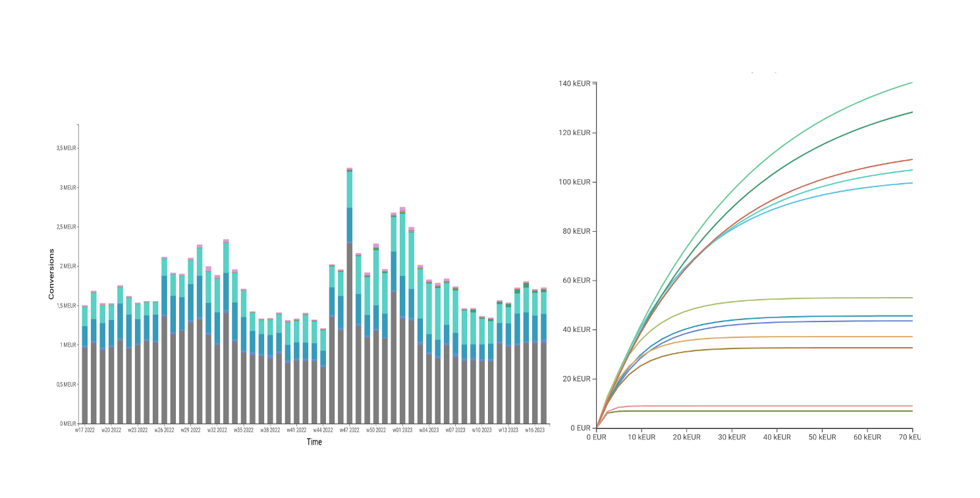Click the 'w47 2022' week label

(349, 430)
